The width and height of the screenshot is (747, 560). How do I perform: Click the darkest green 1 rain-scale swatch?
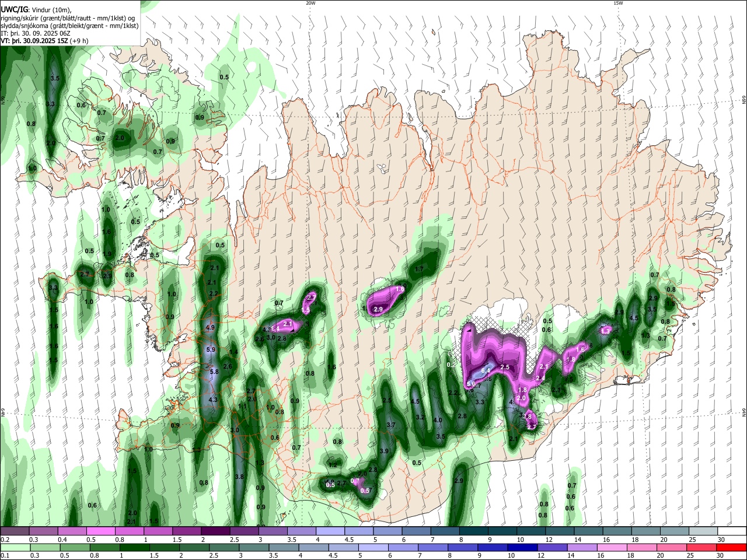pyautogui.click(x=135, y=547)
